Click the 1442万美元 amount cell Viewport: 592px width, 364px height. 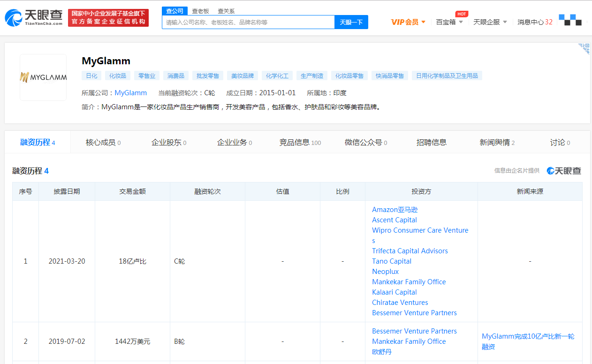coord(133,341)
